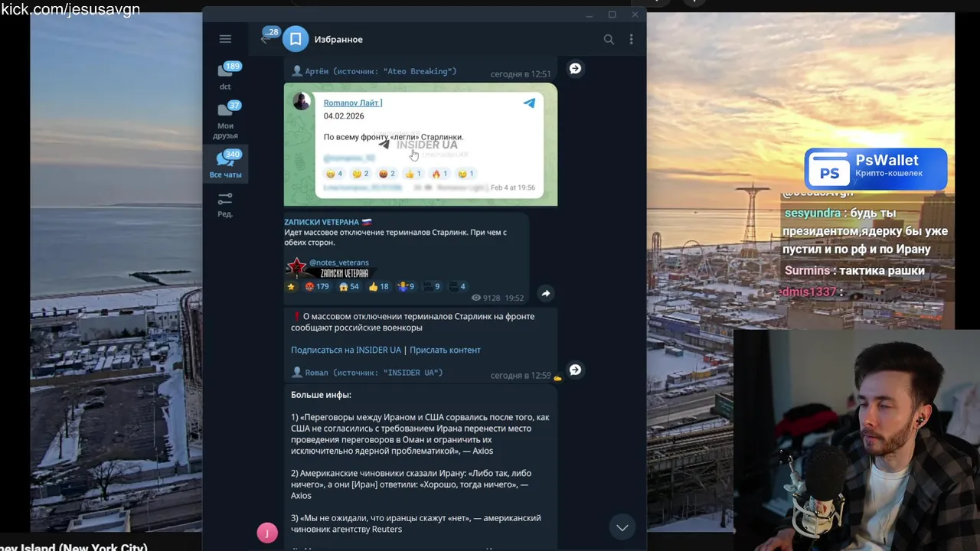980x551 pixels.
Task: Click the shrug reaction showing 9
Action: (406, 286)
